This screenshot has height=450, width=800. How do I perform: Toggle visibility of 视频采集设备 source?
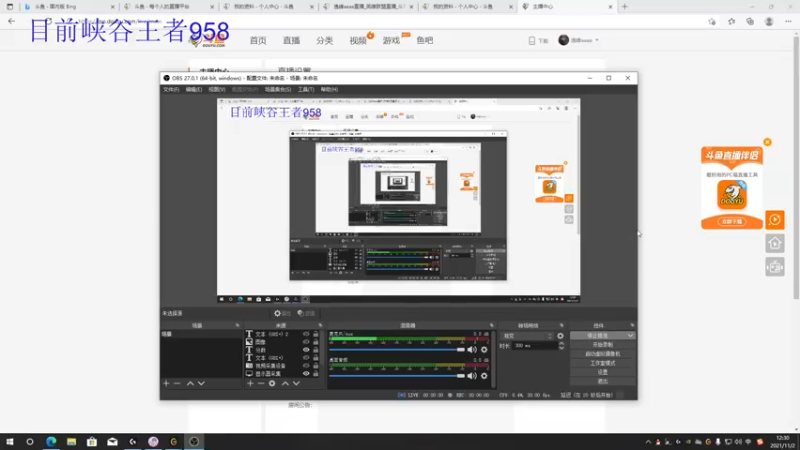click(x=306, y=366)
